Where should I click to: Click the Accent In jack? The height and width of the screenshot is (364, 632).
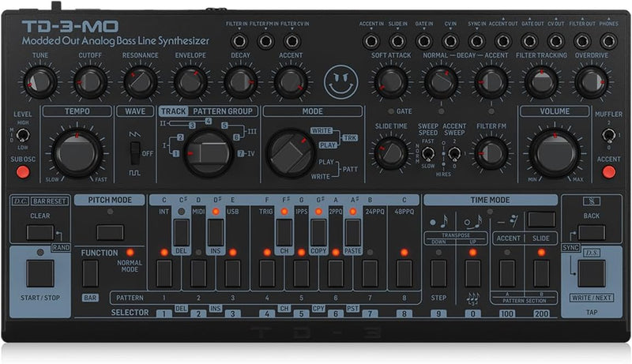point(371,41)
